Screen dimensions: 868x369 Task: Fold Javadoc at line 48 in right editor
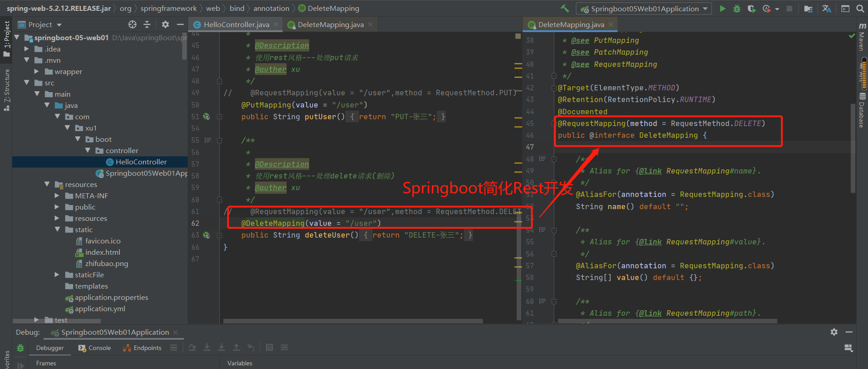tap(554, 159)
